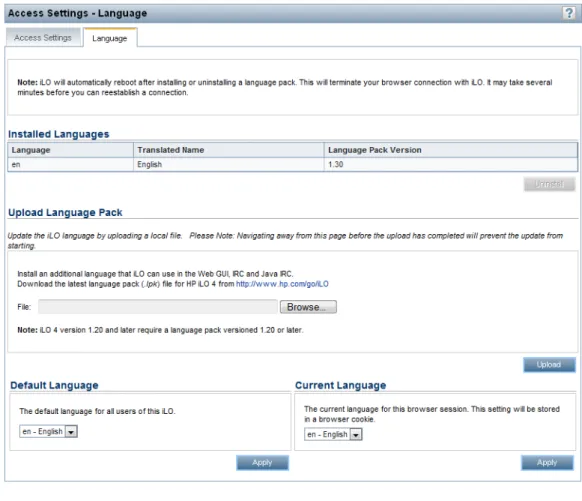
Task: Click the '1.30' version cell
Action: (451, 164)
